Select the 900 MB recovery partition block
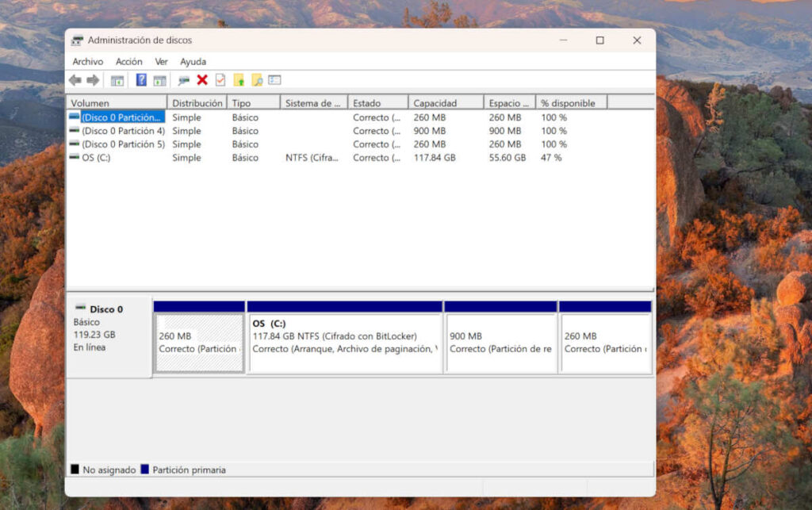812x510 pixels. 500,343
